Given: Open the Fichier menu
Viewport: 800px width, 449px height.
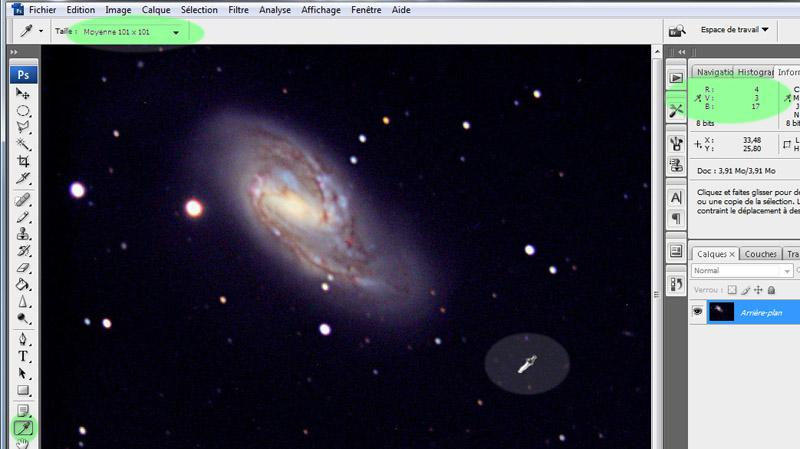Looking at the screenshot, I should click(42, 10).
